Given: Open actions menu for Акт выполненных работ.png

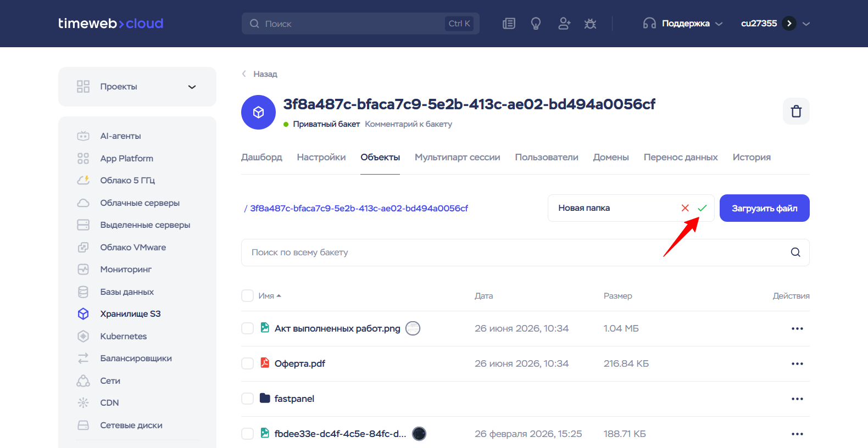Looking at the screenshot, I should coord(797,329).
